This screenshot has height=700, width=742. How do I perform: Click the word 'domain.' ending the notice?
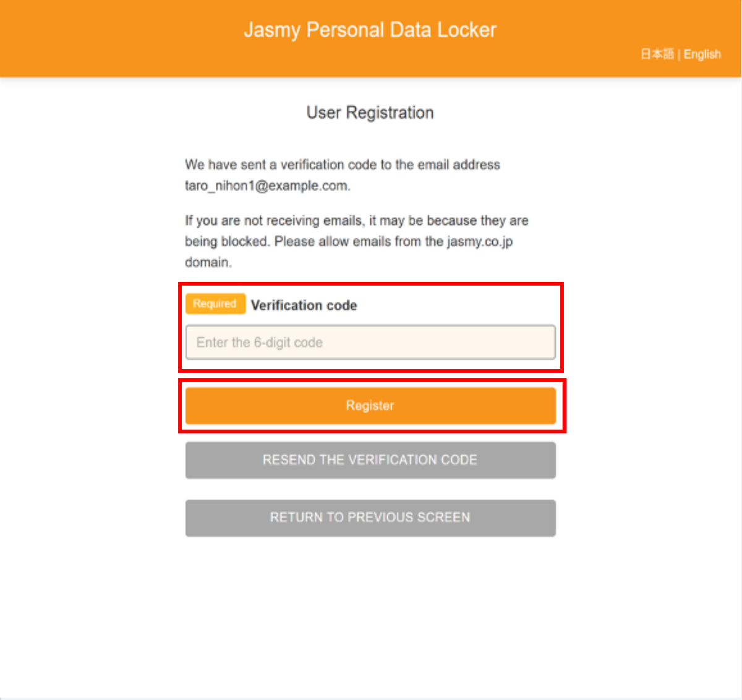208,263
